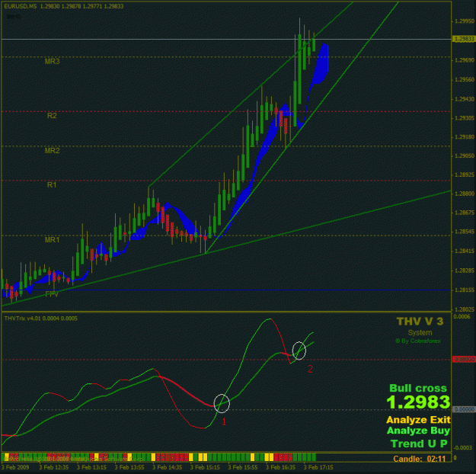Click the Analyze Buy status text
The height and width of the screenshot is (474, 476).
coord(418,431)
